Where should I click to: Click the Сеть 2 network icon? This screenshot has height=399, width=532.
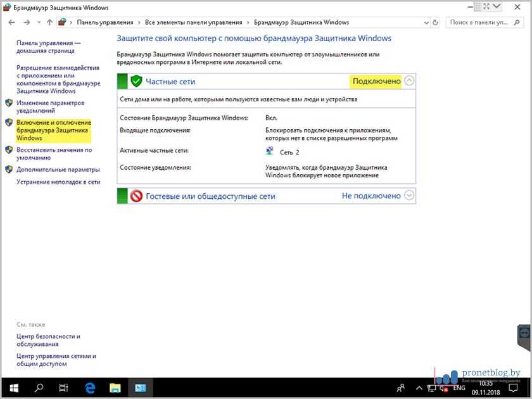click(x=270, y=152)
